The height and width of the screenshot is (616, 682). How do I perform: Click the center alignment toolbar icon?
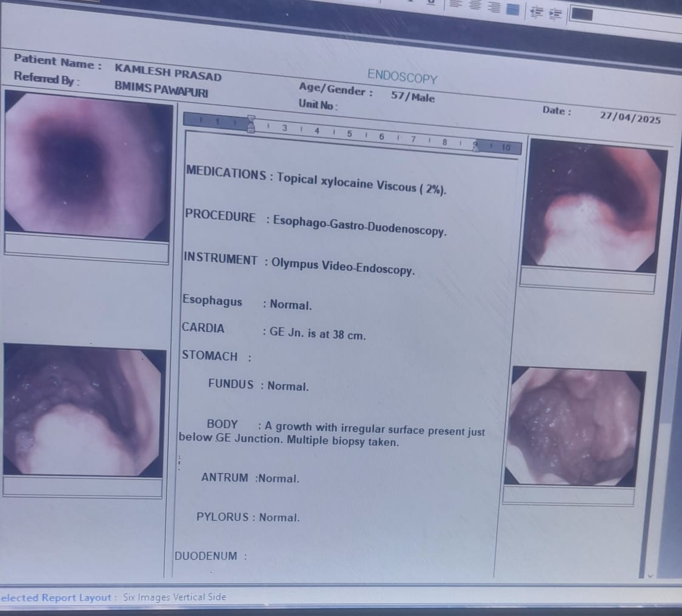[475, 6]
